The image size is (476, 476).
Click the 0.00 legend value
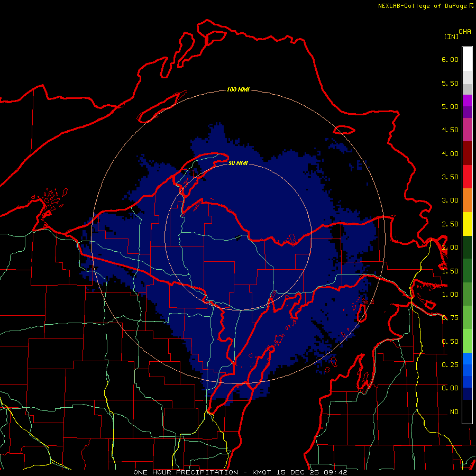click(450, 388)
